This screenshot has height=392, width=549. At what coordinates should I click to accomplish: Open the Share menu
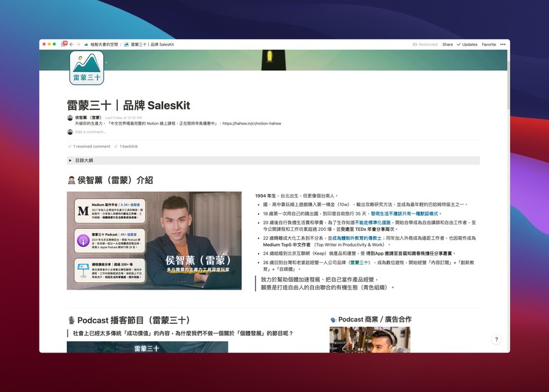(448, 45)
